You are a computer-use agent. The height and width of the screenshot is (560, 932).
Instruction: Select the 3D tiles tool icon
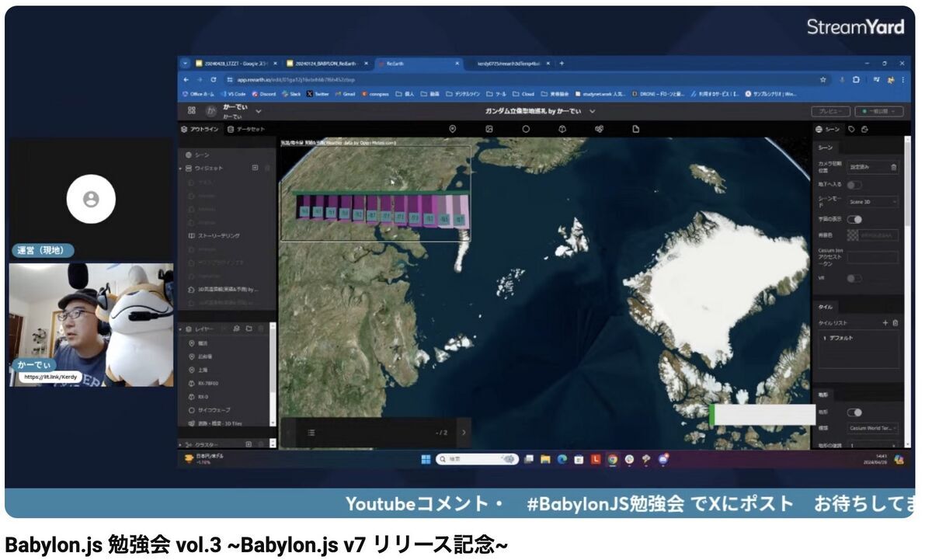599,129
